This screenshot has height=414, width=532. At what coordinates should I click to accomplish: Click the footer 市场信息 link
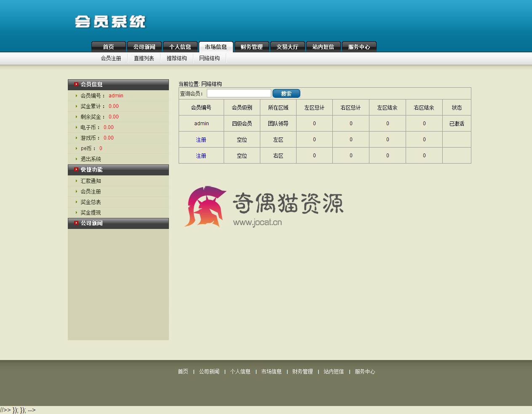click(x=272, y=371)
